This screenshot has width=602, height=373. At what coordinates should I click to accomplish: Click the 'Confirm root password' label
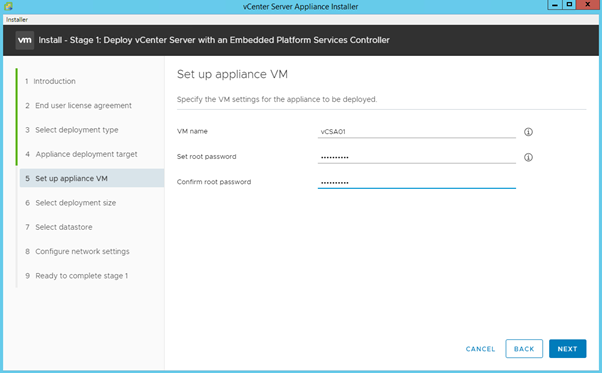(x=214, y=182)
